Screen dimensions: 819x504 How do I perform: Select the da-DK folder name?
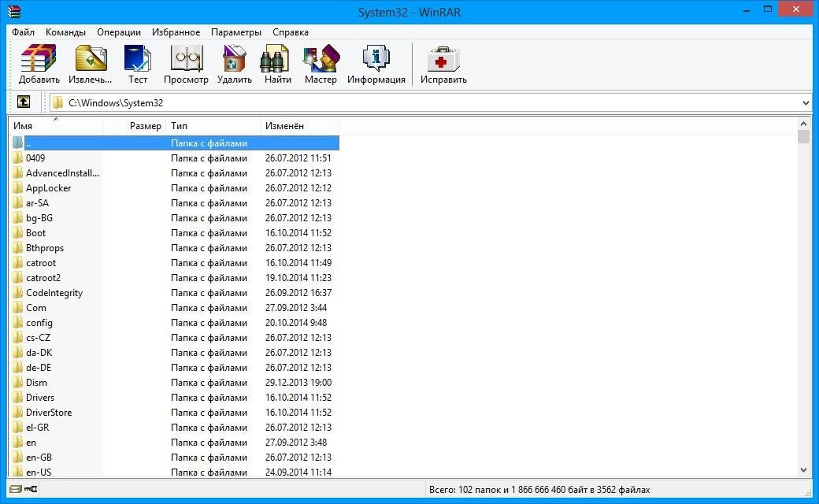(x=39, y=353)
